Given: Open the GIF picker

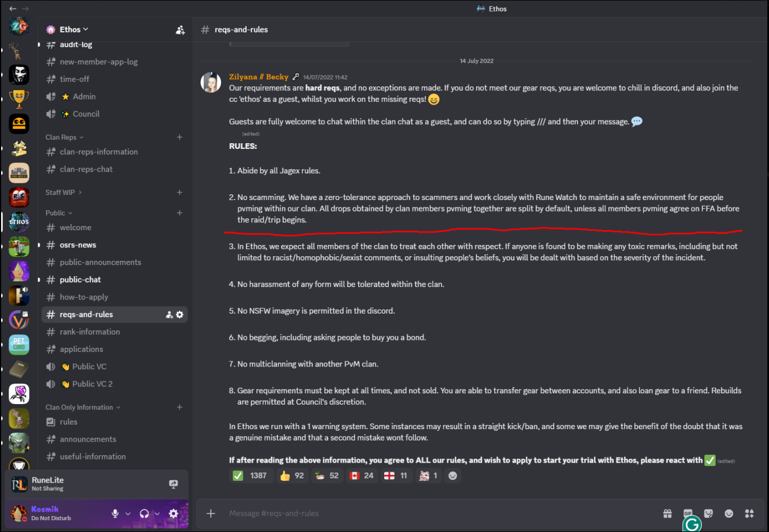Looking at the screenshot, I should pyautogui.click(x=688, y=513).
